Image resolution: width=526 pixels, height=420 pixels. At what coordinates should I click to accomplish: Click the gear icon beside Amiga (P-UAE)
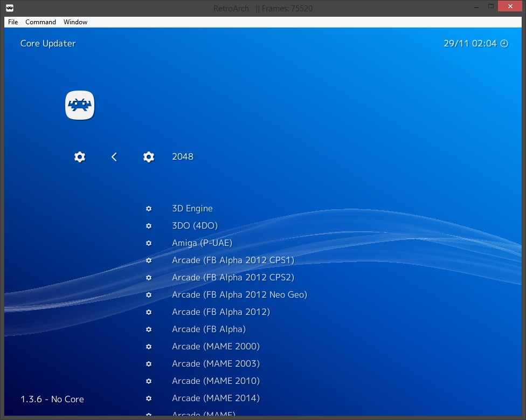point(149,243)
